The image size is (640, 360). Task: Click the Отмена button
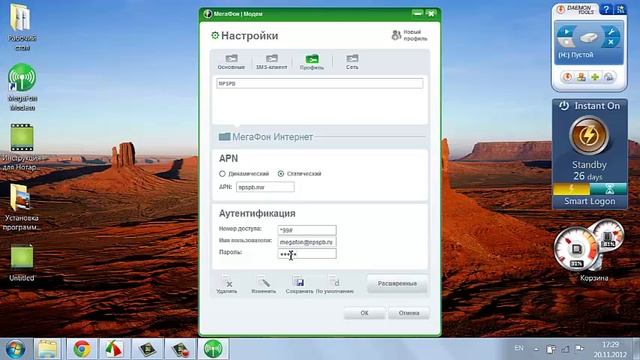pyautogui.click(x=409, y=313)
